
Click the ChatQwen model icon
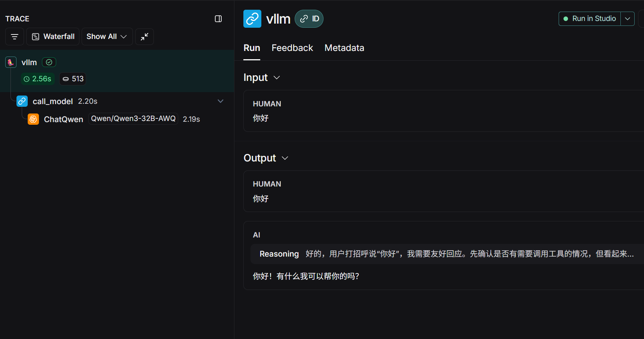(33, 119)
